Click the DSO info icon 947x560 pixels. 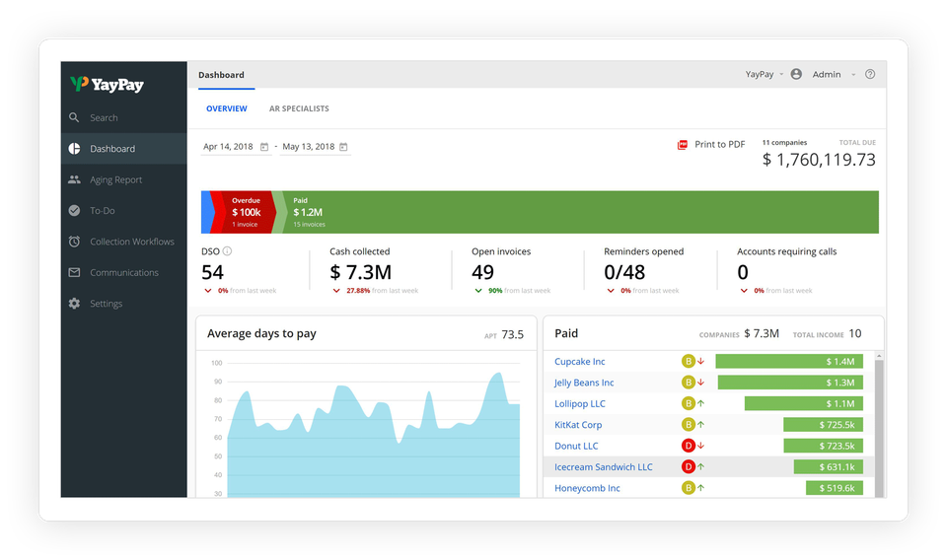[228, 251]
